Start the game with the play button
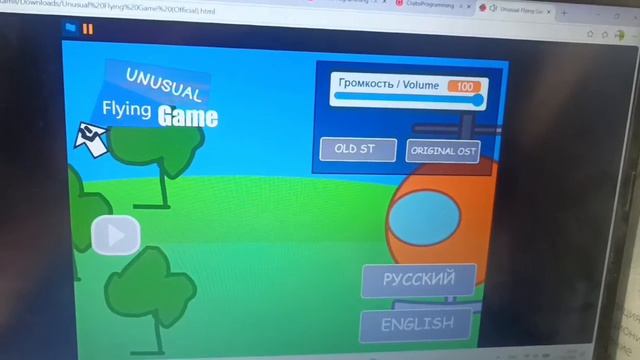 [116, 235]
